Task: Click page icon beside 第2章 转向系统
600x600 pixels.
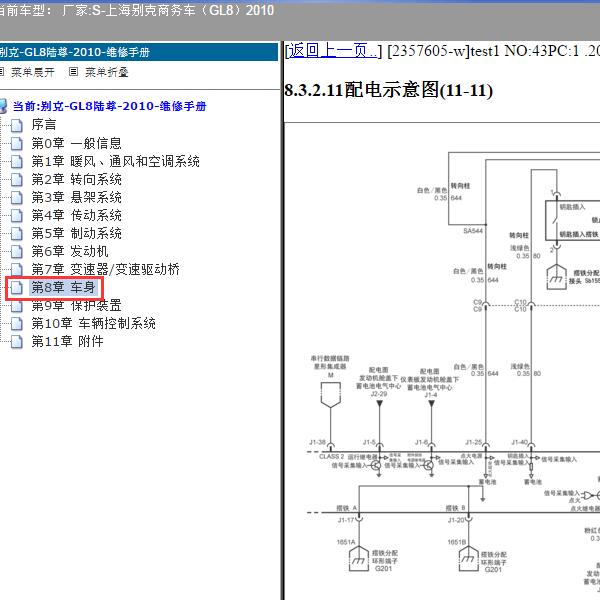Action: (16, 179)
